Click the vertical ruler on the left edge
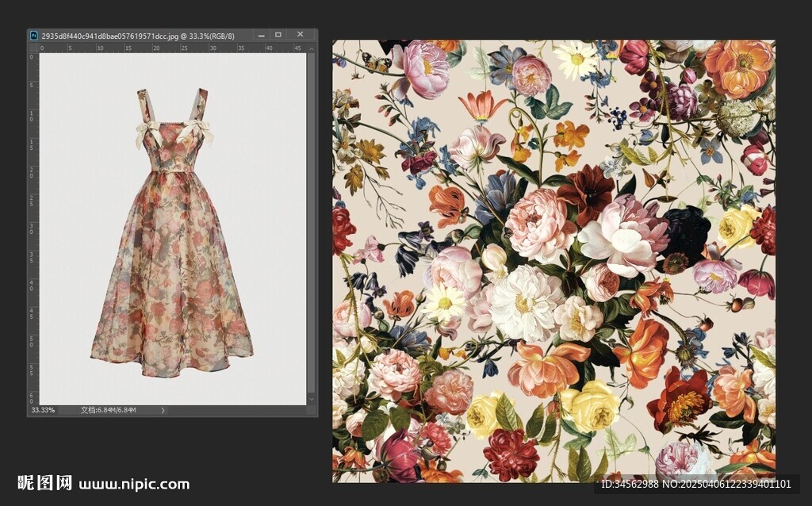This screenshot has height=506, width=812. point(33,230)
